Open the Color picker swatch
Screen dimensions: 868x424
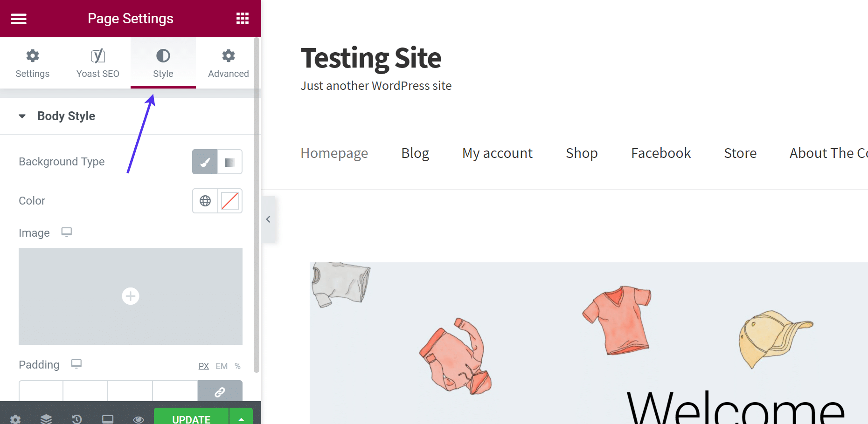pyautogui.click(x=230, y=201)
